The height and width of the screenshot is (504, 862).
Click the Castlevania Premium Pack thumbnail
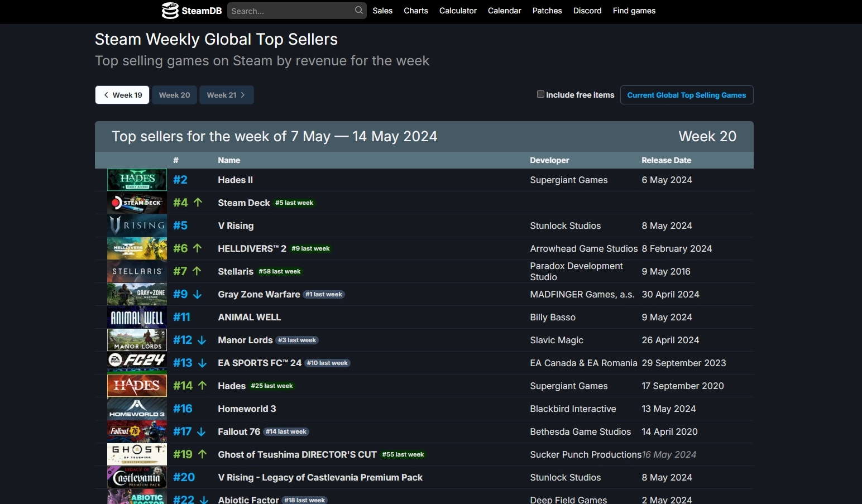(x=137, y=477)
